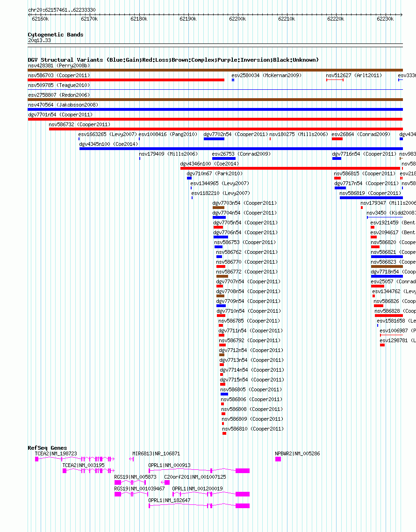Click the MIR6813|NR_106871 gene label
The width and height of the screenshot is (416, 532).
[156, 453]
